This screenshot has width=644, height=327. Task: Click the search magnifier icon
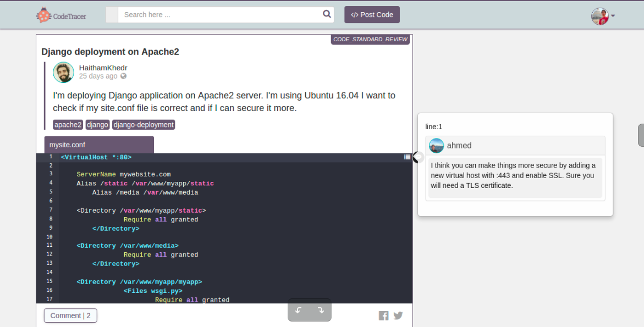click(x=327, y=14)
